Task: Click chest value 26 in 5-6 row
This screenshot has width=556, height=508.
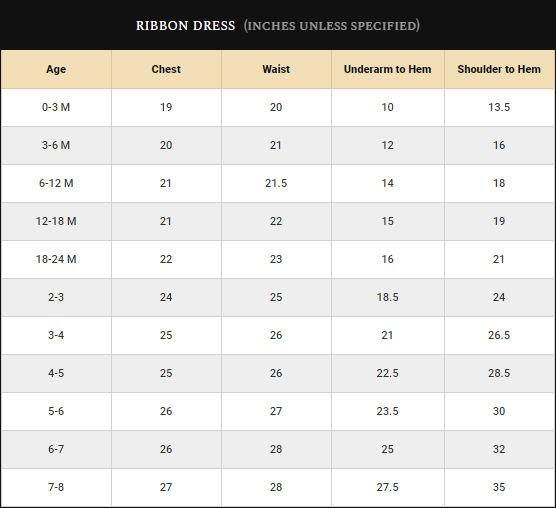Action: coord(166,411)
